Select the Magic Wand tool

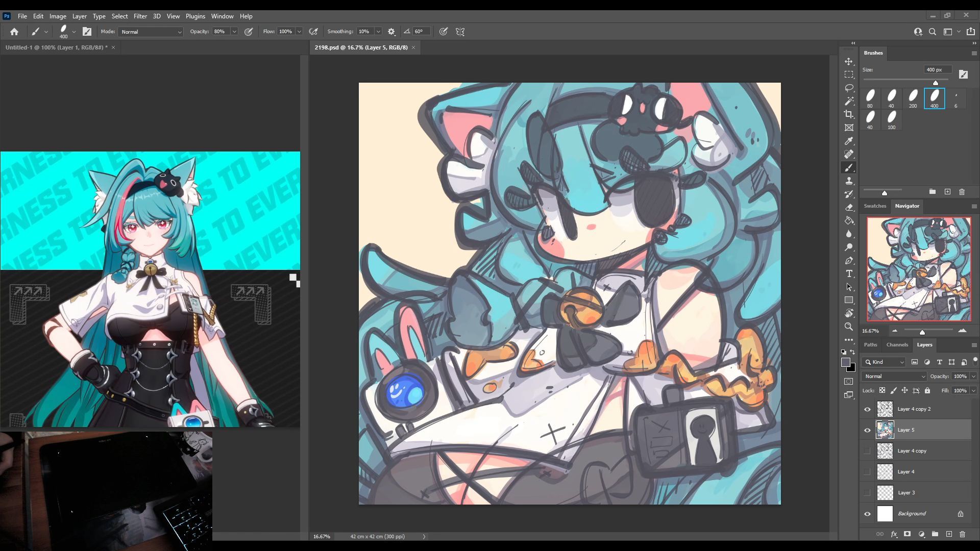849,101
